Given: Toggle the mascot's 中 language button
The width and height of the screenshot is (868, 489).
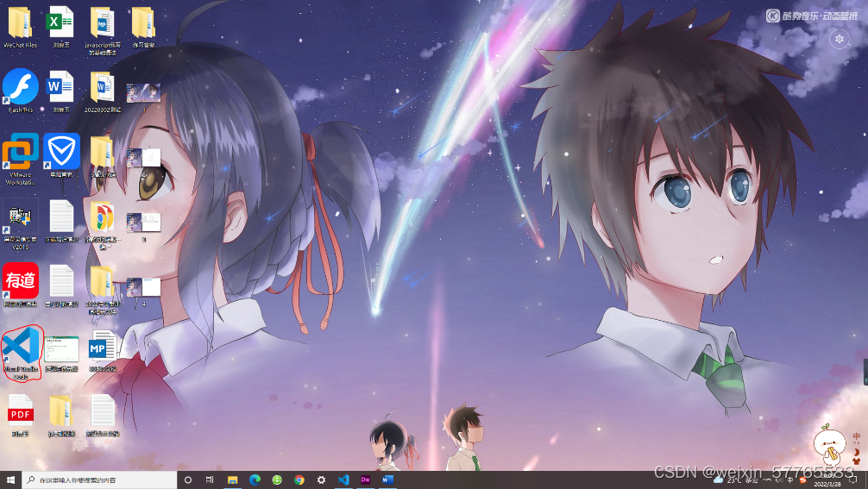Looking at the screenshot, I should (x=857, y=436).
